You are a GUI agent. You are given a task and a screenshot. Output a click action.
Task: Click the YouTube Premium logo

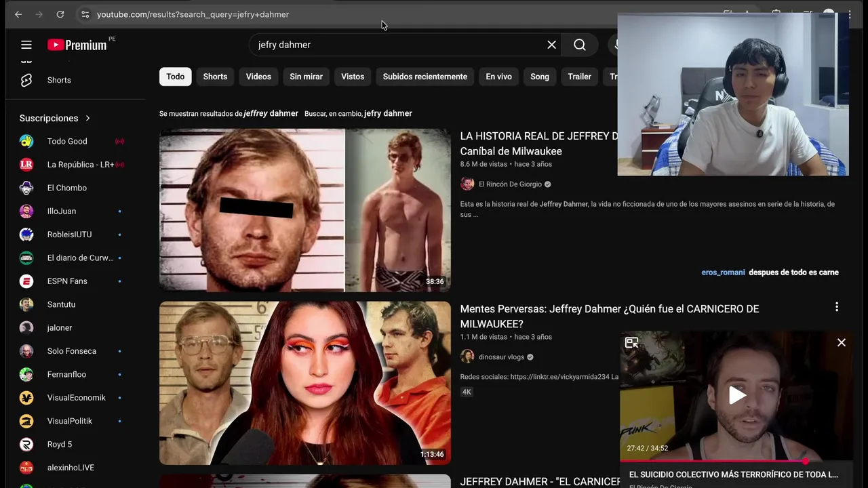[77, 45]
